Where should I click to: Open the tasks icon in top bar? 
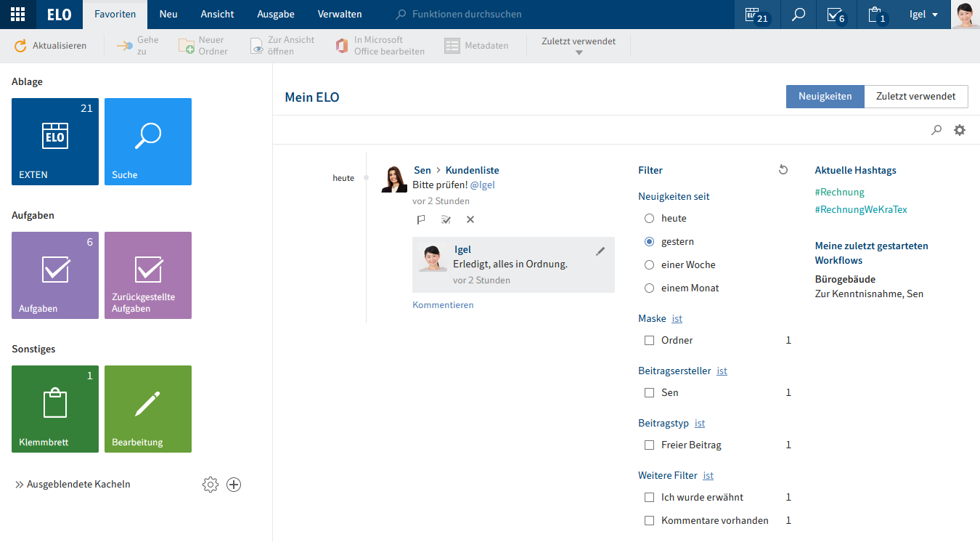836,15
